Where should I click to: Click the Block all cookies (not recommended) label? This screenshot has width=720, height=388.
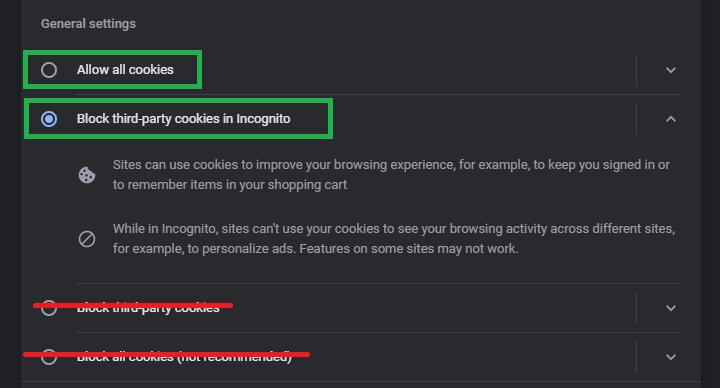(184, 357)
